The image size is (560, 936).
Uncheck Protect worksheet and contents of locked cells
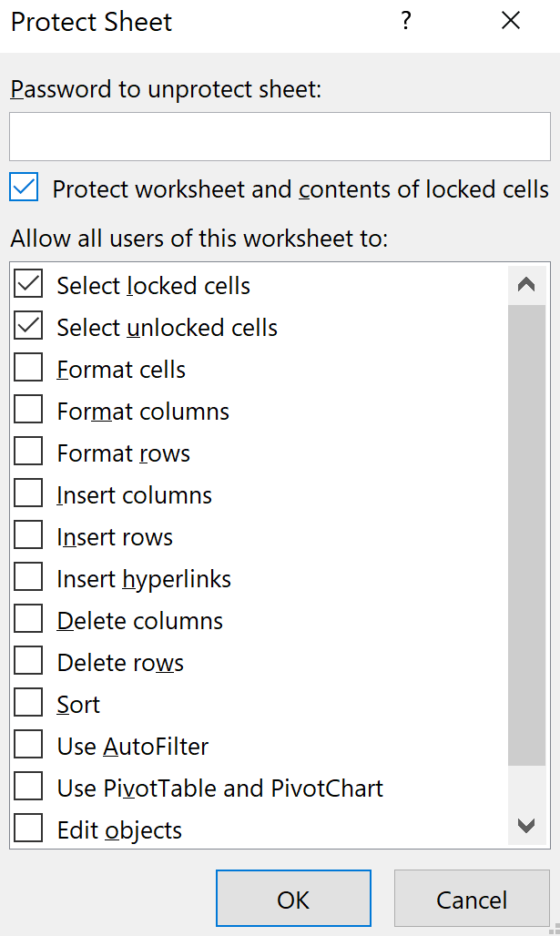pos(25,188)
